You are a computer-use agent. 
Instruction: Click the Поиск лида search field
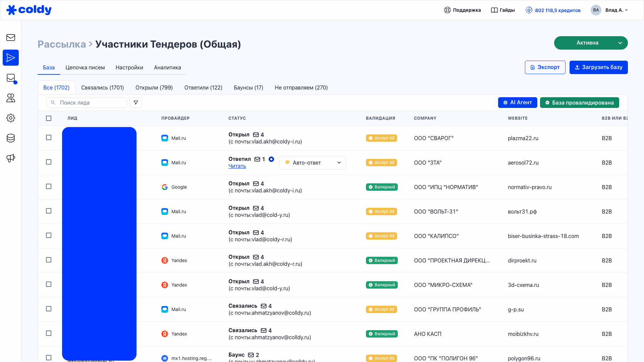[91, 103]
